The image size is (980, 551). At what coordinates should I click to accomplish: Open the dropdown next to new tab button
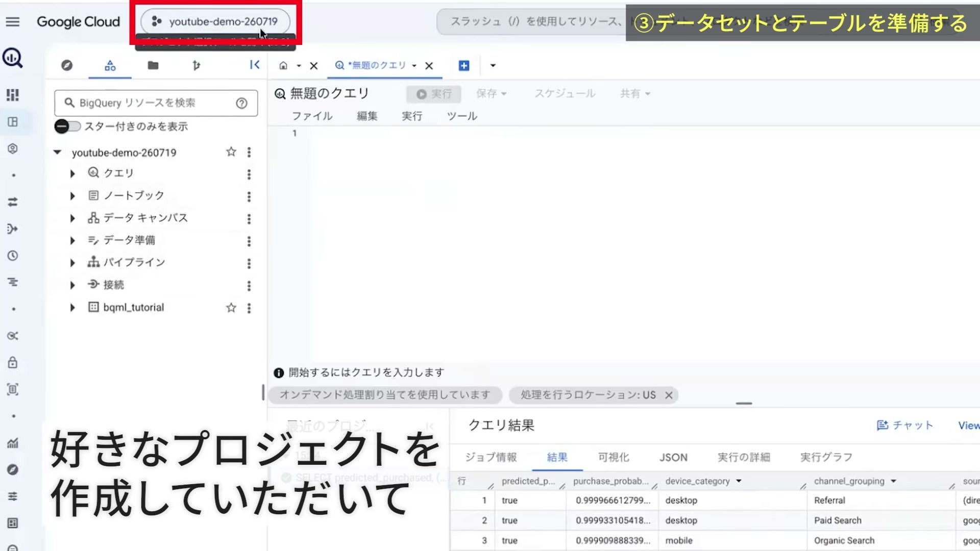493,65
